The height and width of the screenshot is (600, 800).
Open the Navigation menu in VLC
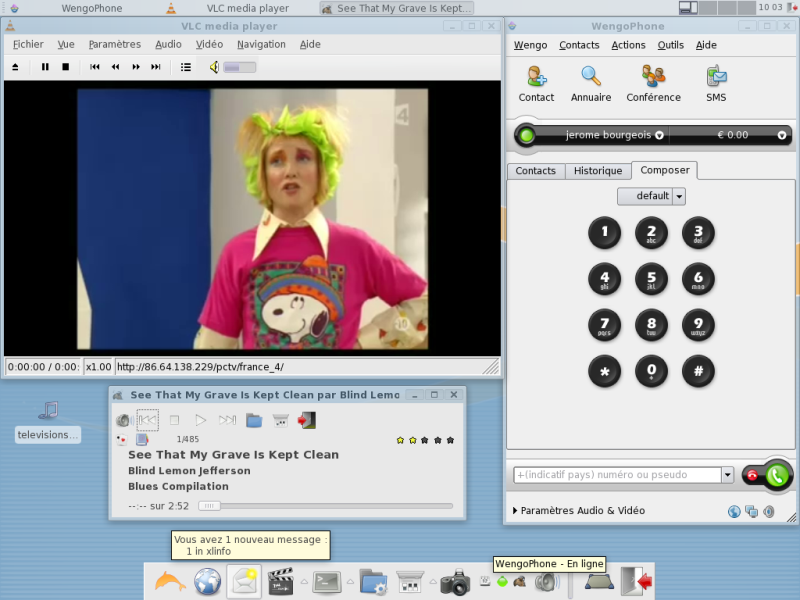point(261,44)
